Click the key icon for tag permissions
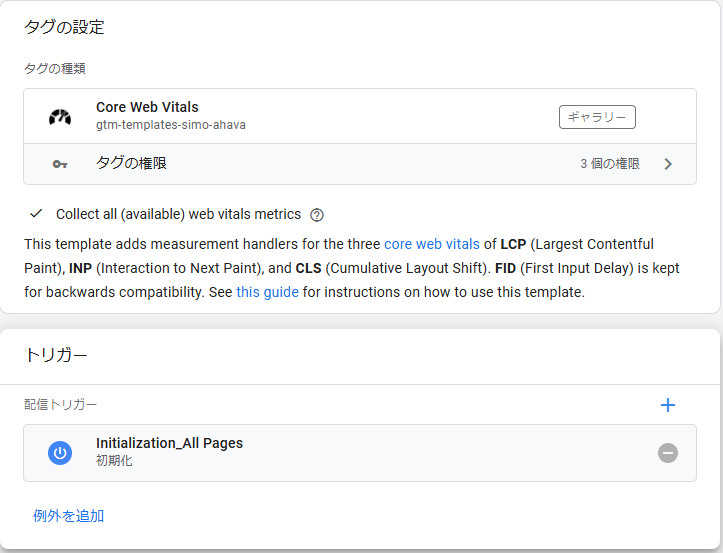 click(x=60, y=164)
